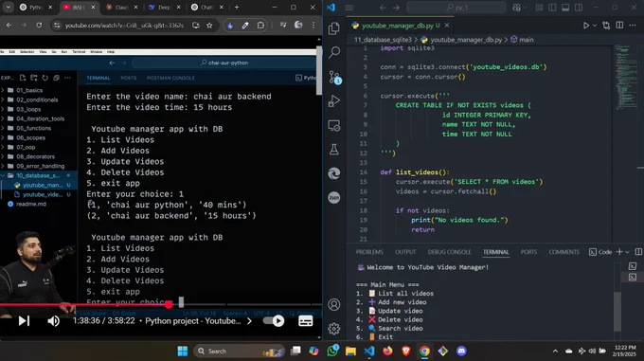Reload the YouTube page

(39, 25)
